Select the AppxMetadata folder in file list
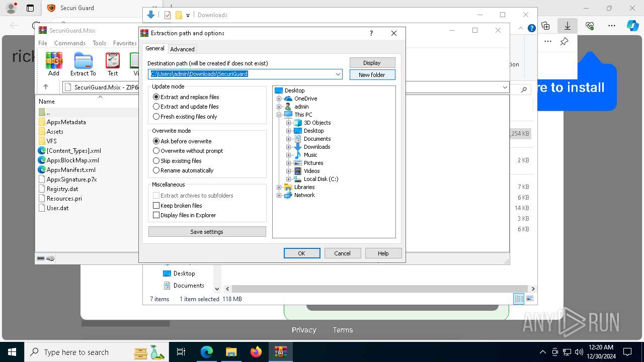Viewport: 644px width, 362px height. click(x=66, y=122)
